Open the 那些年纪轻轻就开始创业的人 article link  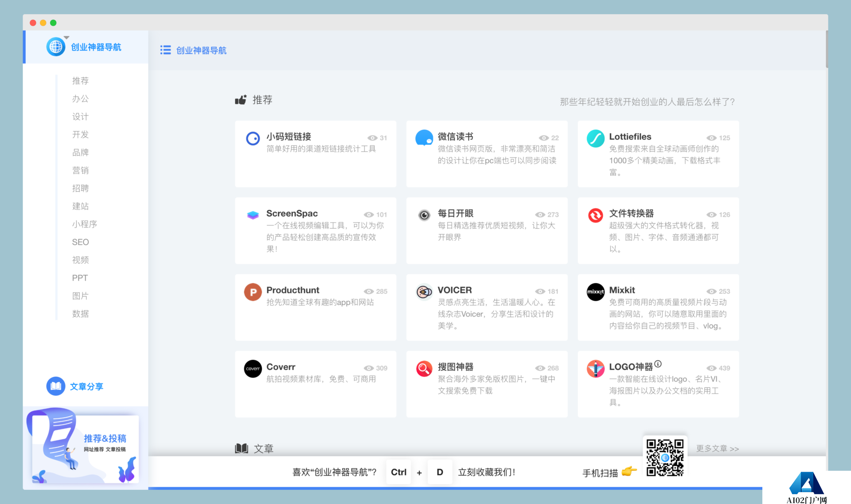click(647, 102)
